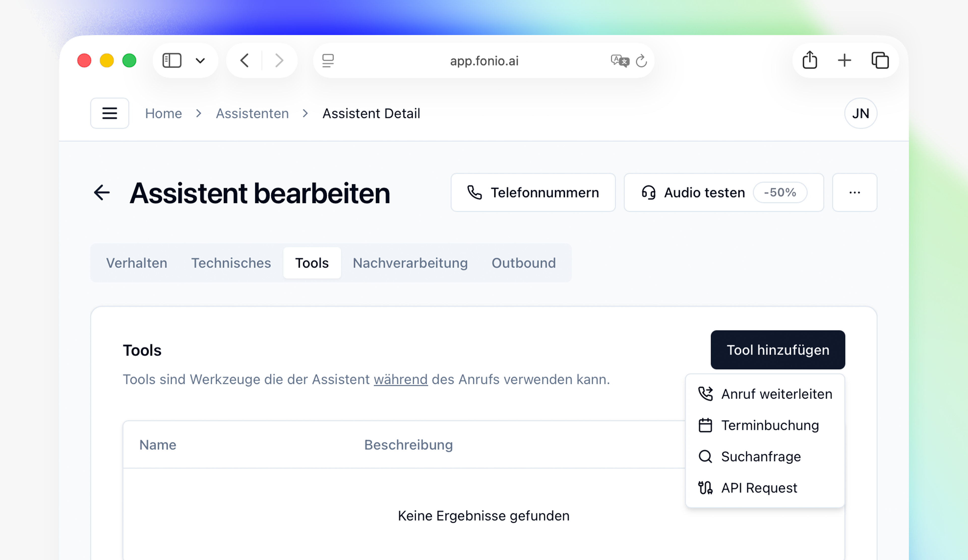Open a new tab with plus icon
This screenshot has height=560, width=968.
[x=844, y=60]
